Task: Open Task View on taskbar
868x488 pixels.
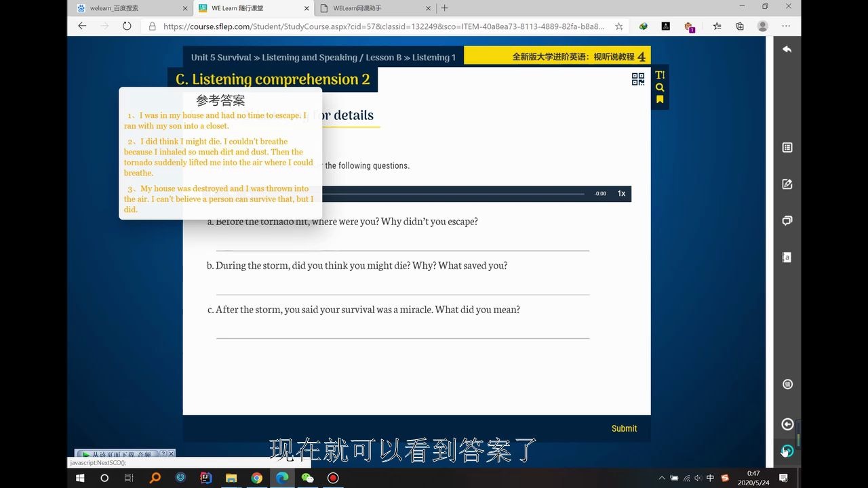Action: 129,478
